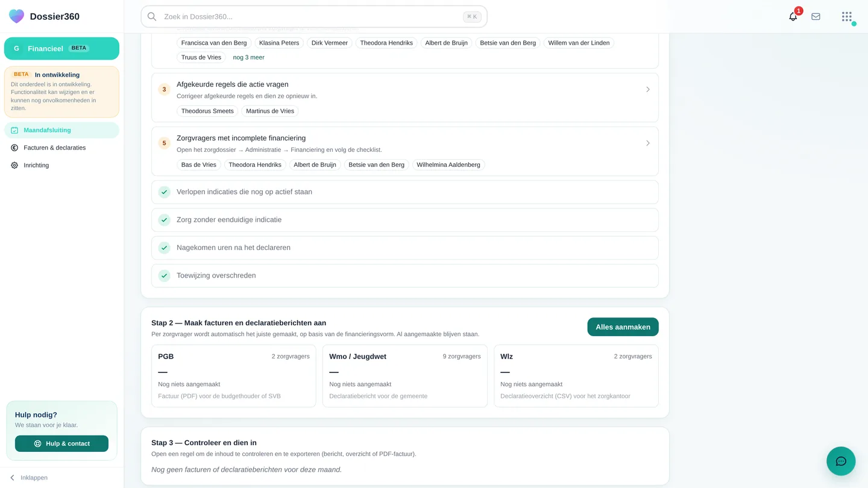Image resolution: width=868 pixels, height=488 pixels.
Task: Click the check icon beside Nagekomen uren
Action: pos(164,248)
